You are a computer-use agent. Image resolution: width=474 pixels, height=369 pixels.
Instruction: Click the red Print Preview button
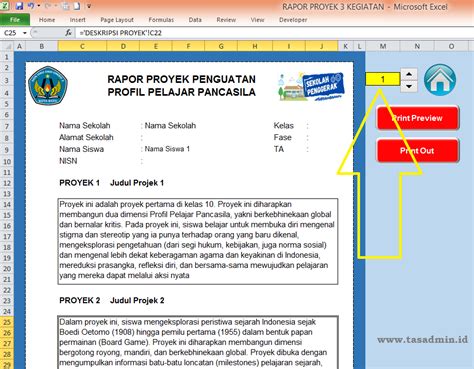(418, 118)
